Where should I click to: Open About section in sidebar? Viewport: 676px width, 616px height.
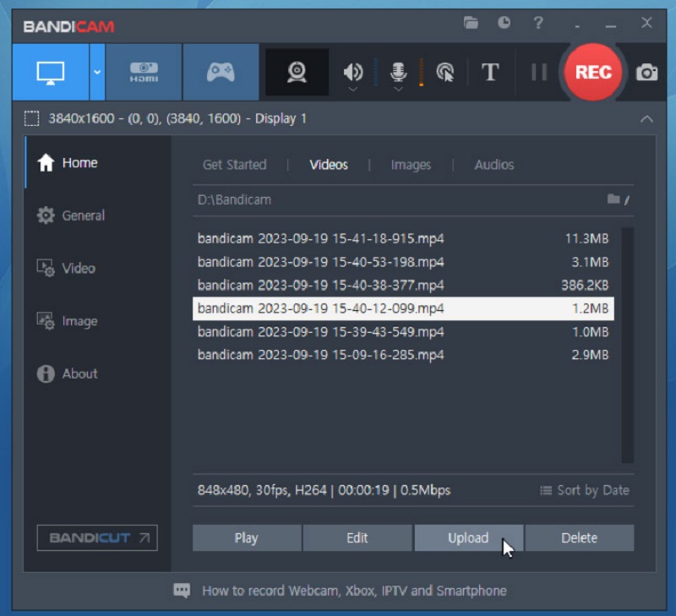[68, 373]
